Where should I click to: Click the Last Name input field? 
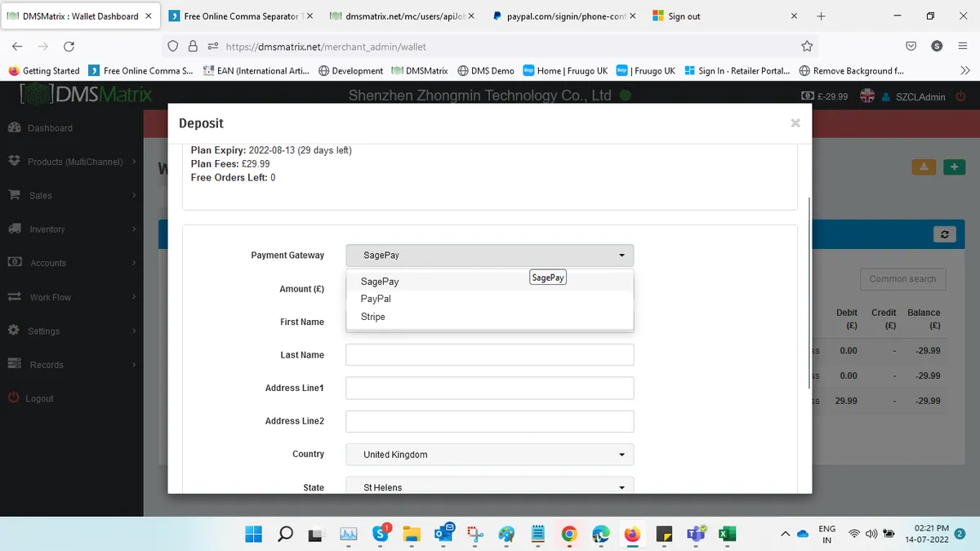pos(490,355)
